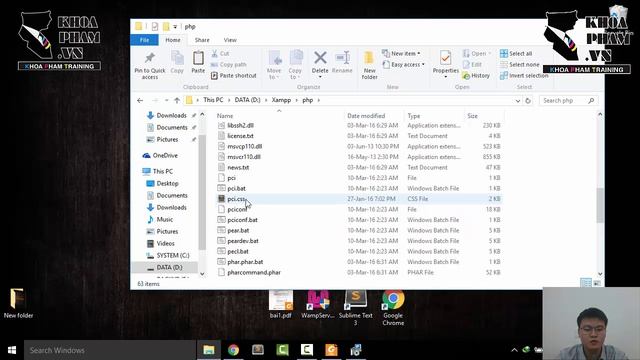Open Sublime Text 3 desktop shortcut

pyautogui.click(x=356, y=308)
